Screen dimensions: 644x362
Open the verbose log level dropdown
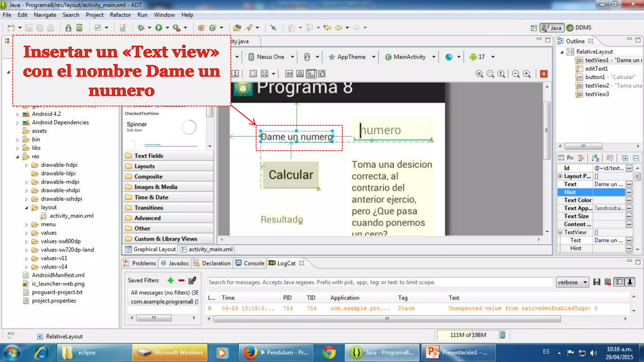point(572,282)
